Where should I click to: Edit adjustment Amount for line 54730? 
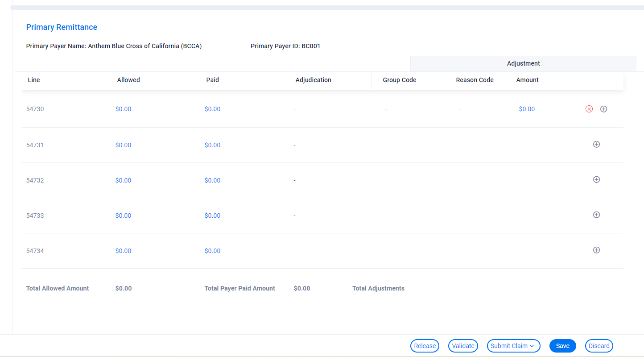[527, 109]
